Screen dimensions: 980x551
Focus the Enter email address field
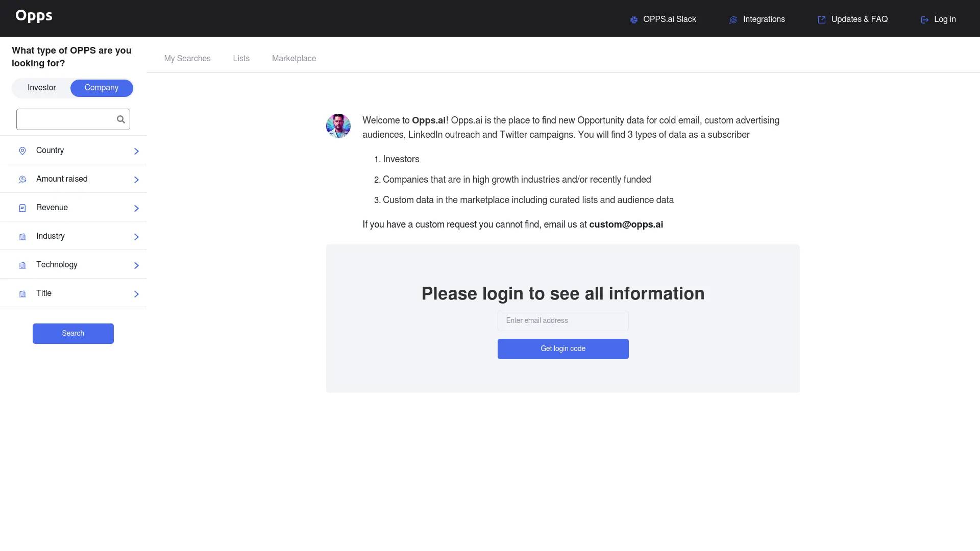[563, 321]
